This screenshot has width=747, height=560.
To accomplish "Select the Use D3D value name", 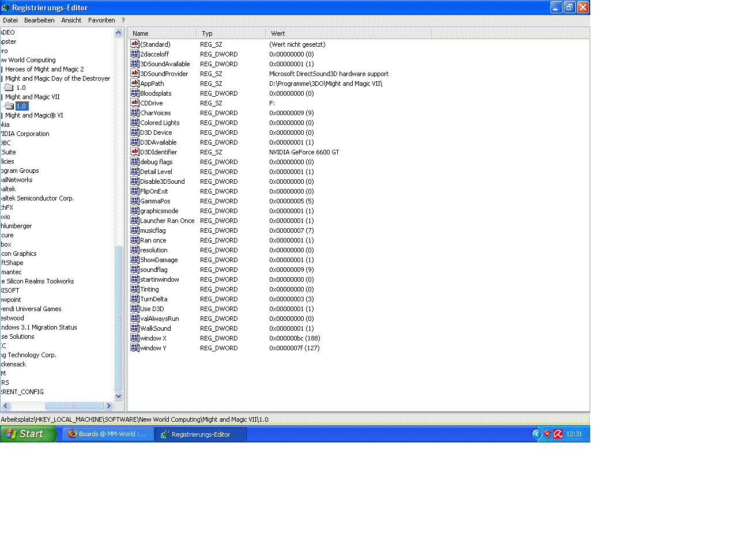I will (152, 309).
